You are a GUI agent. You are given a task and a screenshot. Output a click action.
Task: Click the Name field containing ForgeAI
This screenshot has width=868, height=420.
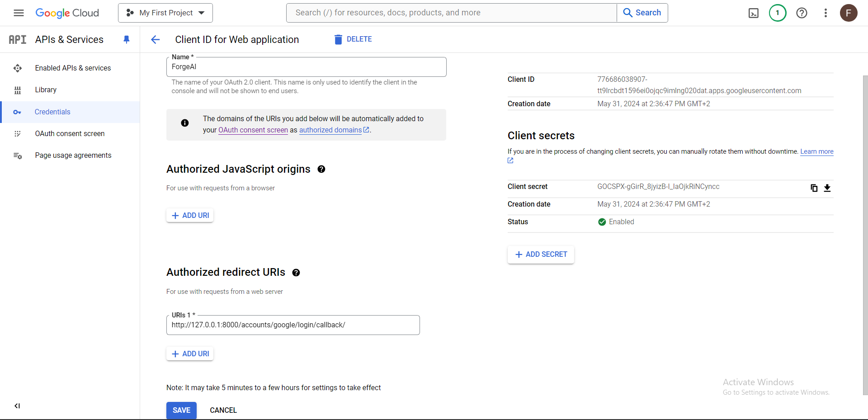[306, 67]
